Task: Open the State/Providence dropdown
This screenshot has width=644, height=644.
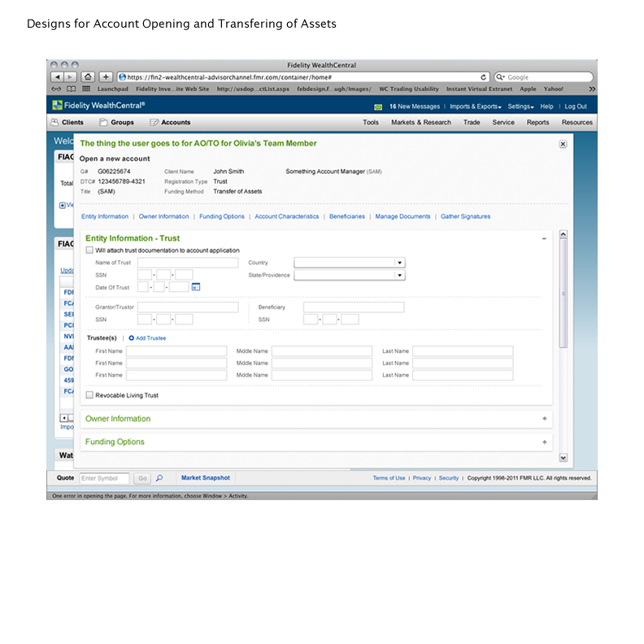Action: tap(399, 276)
